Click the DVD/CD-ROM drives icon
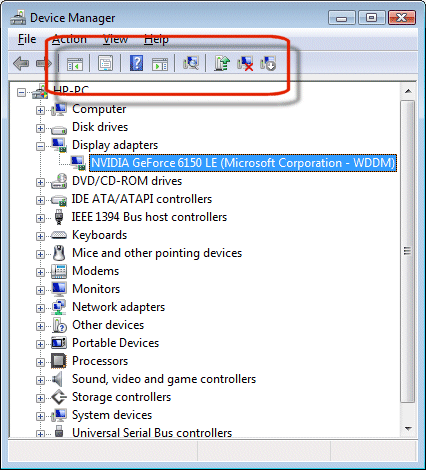426x470 pixels. [x=59, y=181]
